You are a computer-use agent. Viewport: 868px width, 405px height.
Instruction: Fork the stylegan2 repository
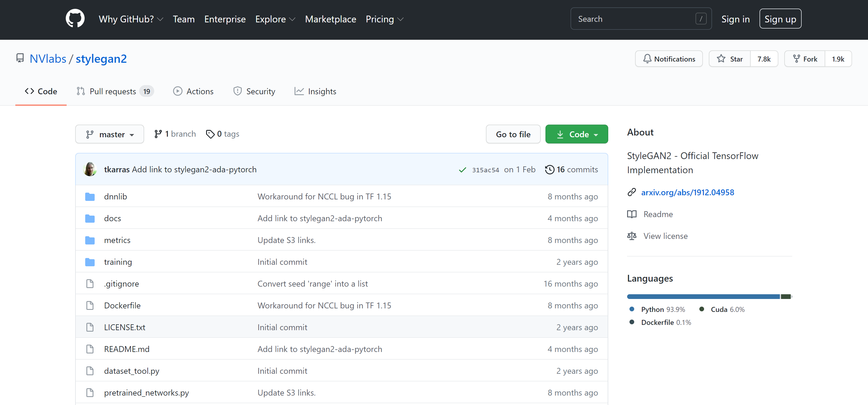[x=805, y=59]
